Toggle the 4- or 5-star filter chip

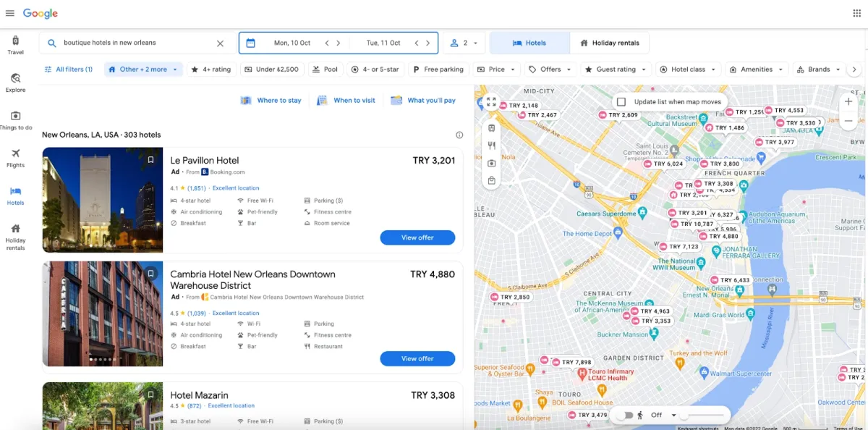(375, 69)
